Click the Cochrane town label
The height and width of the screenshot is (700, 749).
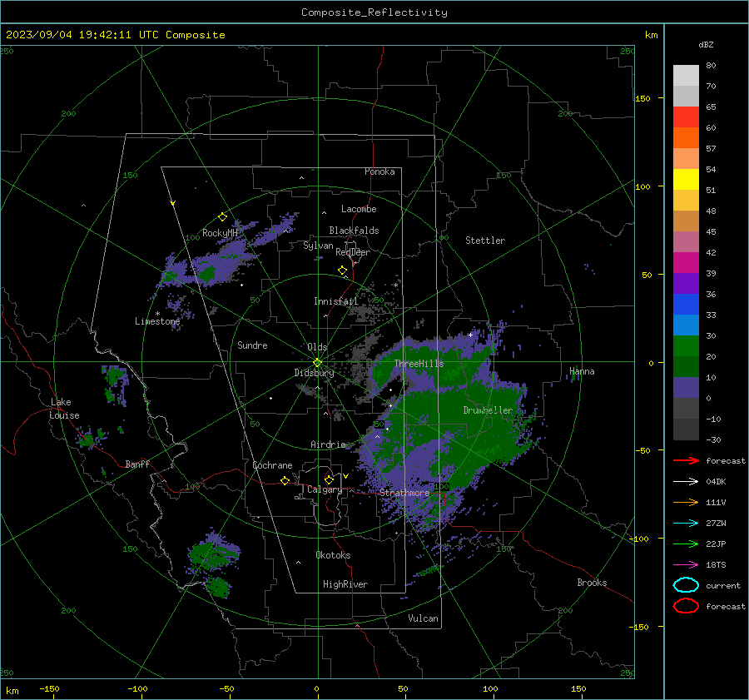[x=272, y=465]
